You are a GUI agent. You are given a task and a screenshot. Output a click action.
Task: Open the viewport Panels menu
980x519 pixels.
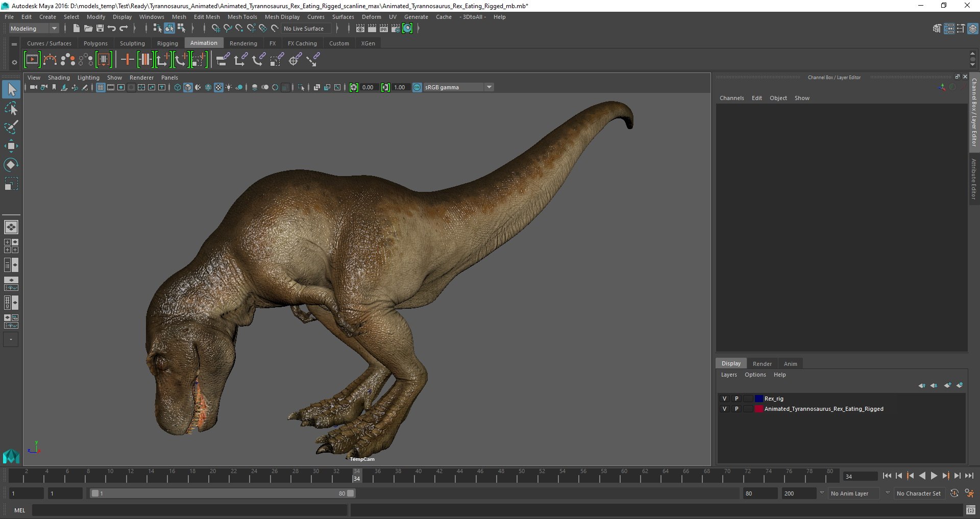(x=169, y=78)
